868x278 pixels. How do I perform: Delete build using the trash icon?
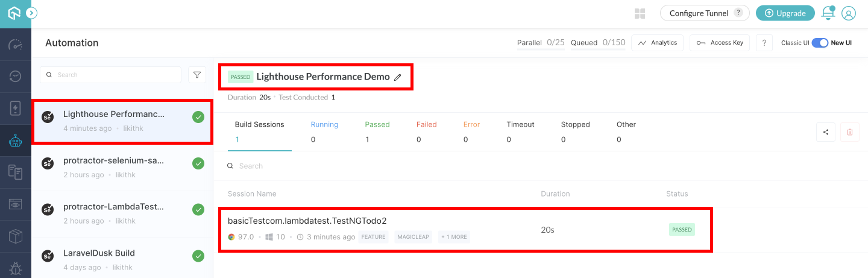tap(850, 133)
